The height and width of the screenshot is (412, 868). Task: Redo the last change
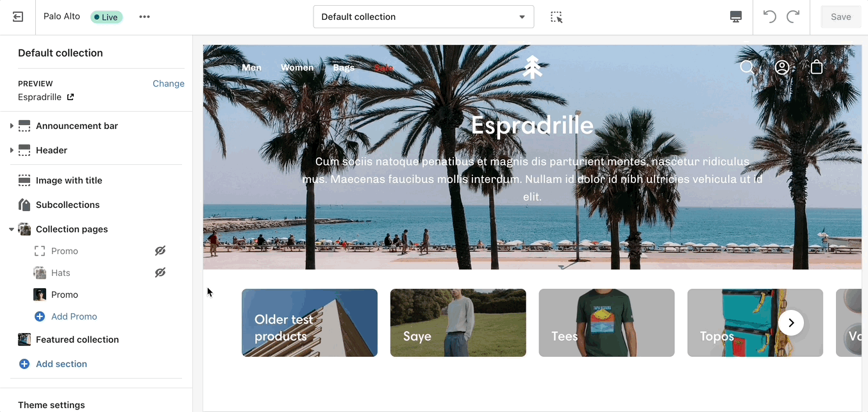click(x=793, y=17)
